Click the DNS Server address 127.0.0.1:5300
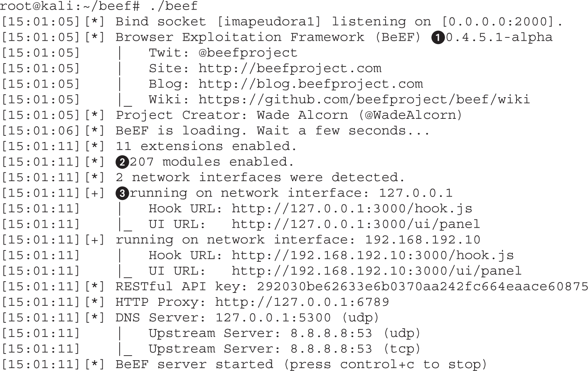Viewport: 588px width, 371px height. click(273, 318)
